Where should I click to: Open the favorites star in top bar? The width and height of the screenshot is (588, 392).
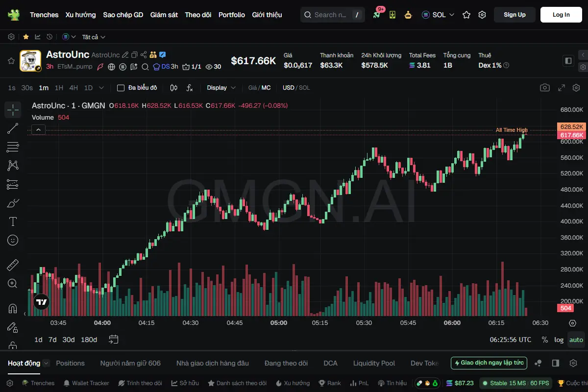466,15
